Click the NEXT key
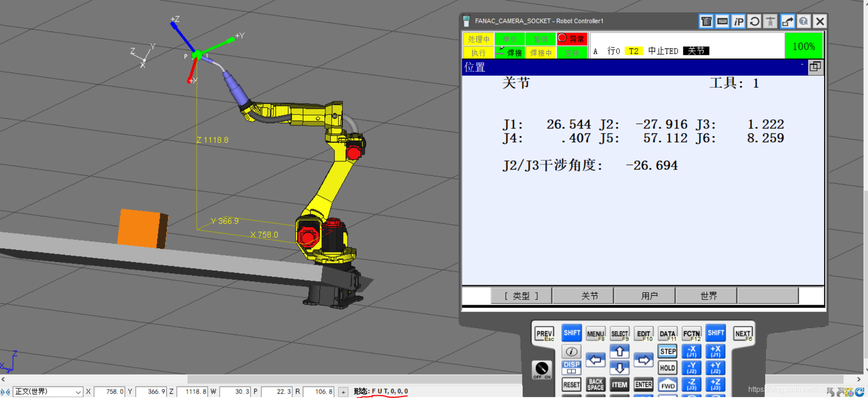The height and width of the screenshot is (398, 868). click(x=743, y=334)
